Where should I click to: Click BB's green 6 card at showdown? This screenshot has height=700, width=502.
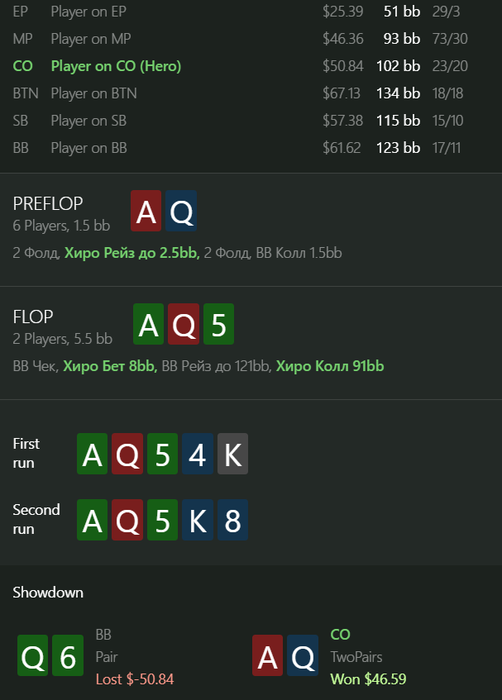68,655
